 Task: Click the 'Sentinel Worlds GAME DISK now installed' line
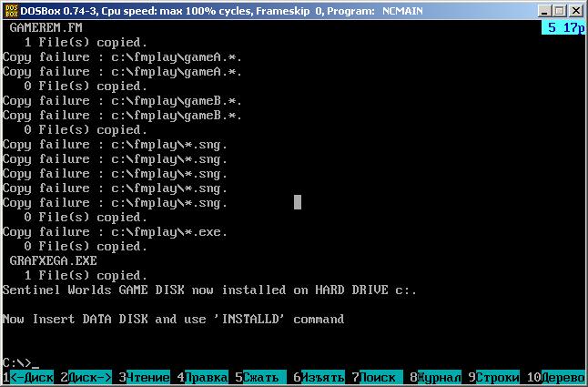pos(209,290)
